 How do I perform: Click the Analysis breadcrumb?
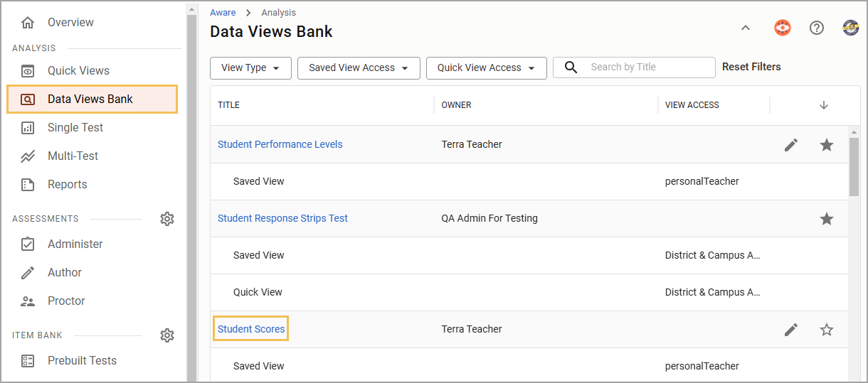pyautogui.click(x=279, y=13)
